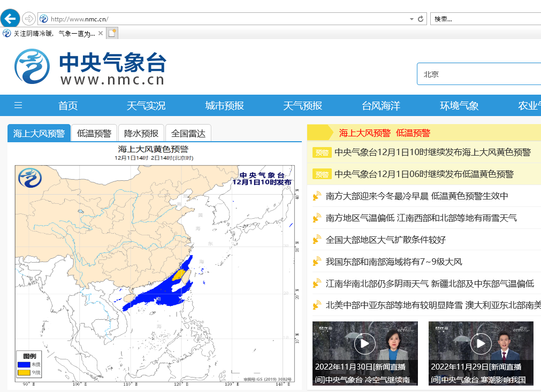Screen dimensions: 541x392
Task: Open news 我国东部和南部海域将有7~9级大风
Action: pyautogui.click(x=394, y=262)
